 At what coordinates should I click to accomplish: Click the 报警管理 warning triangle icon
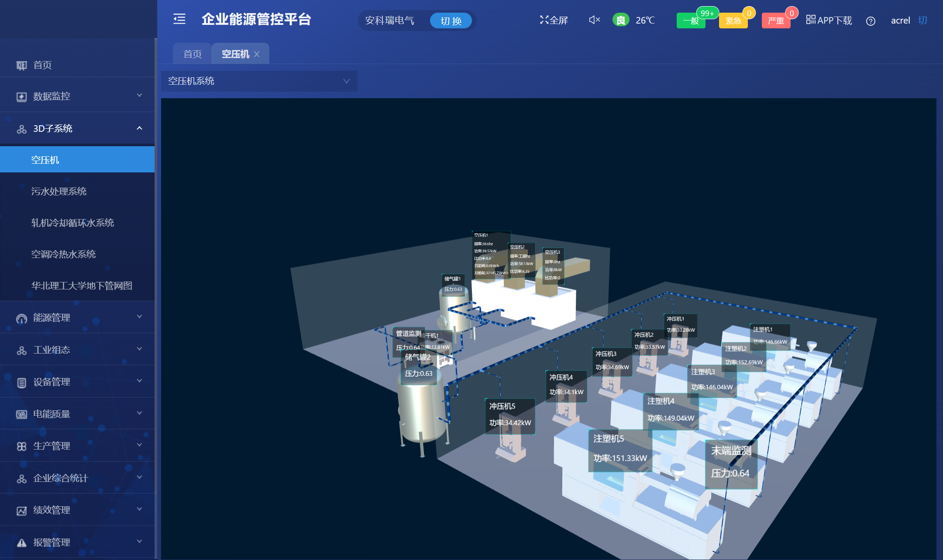tap(21, 543)
